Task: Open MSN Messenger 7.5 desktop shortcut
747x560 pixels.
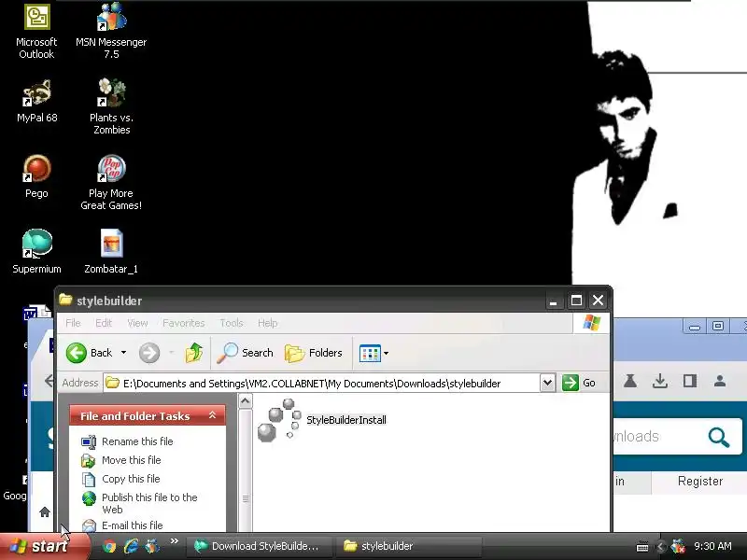Action: point(111,32)
